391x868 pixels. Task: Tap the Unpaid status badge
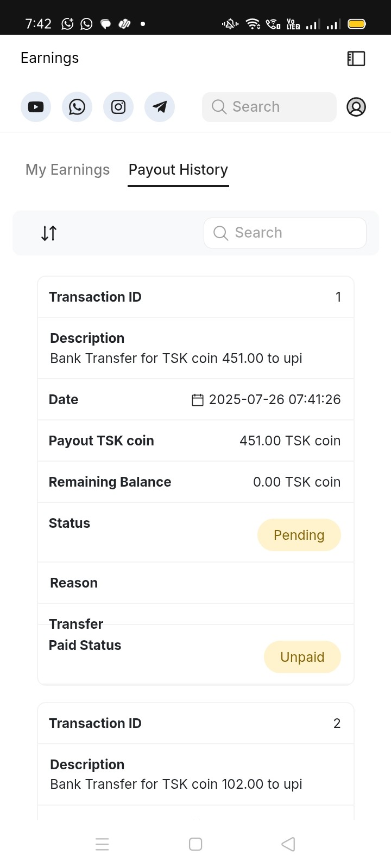302,657
